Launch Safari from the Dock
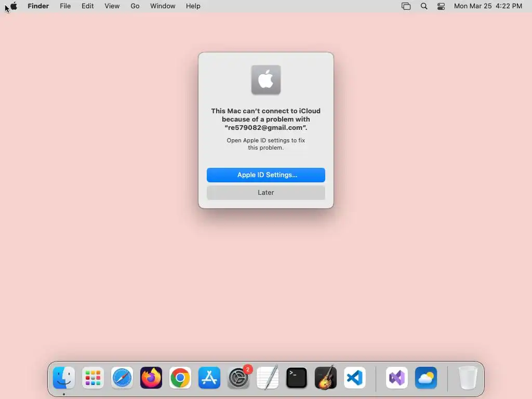 122,378
